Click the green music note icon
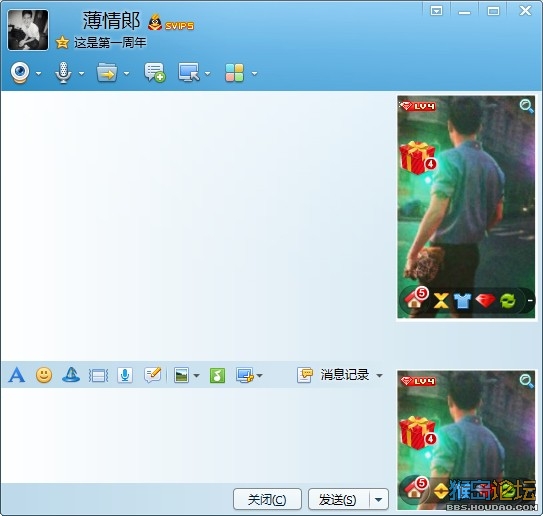This screenshot has width=543, height=516. [217, 375]
